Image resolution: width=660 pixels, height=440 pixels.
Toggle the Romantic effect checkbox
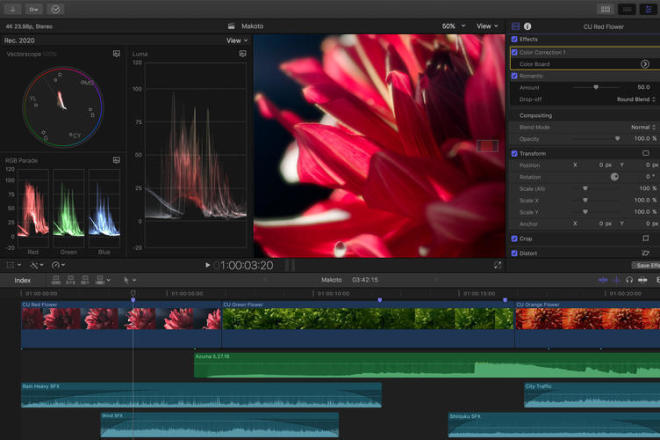pos(514,76)
